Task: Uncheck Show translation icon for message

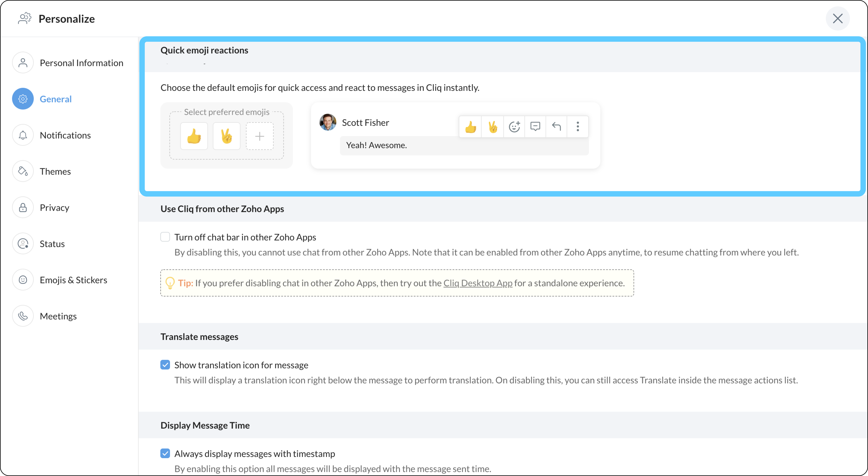Action: [x=165, y=365]
